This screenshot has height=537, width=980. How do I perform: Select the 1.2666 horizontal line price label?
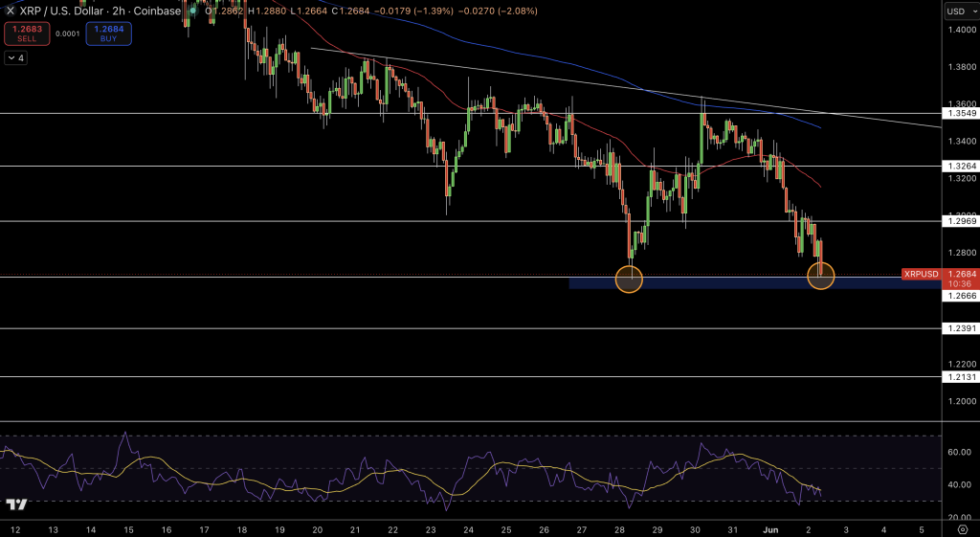[960, 296]
